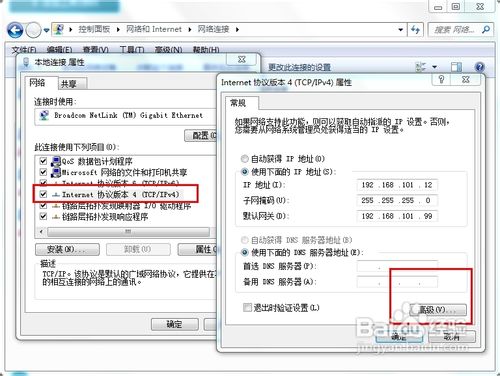Go back with the Explorer back arrow
Image resolution: width=500 pixels, height=376 pixels.
[x=15, y=31]
